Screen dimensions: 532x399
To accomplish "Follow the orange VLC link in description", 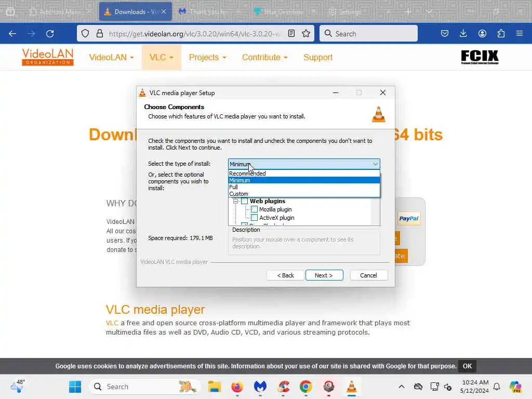I will (112, 323).
